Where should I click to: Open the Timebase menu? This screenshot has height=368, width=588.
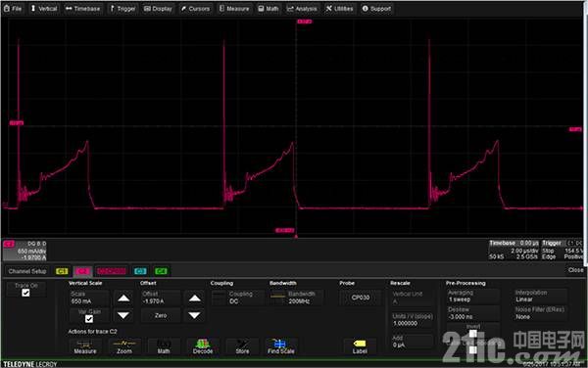coord(83,9)
